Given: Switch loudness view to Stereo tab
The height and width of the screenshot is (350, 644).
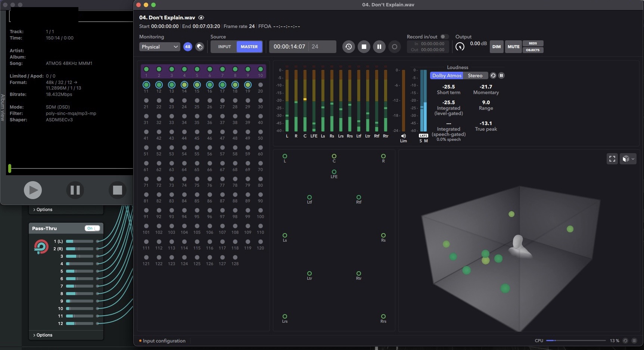Looking at the screenshot, I should pos(475,75).
